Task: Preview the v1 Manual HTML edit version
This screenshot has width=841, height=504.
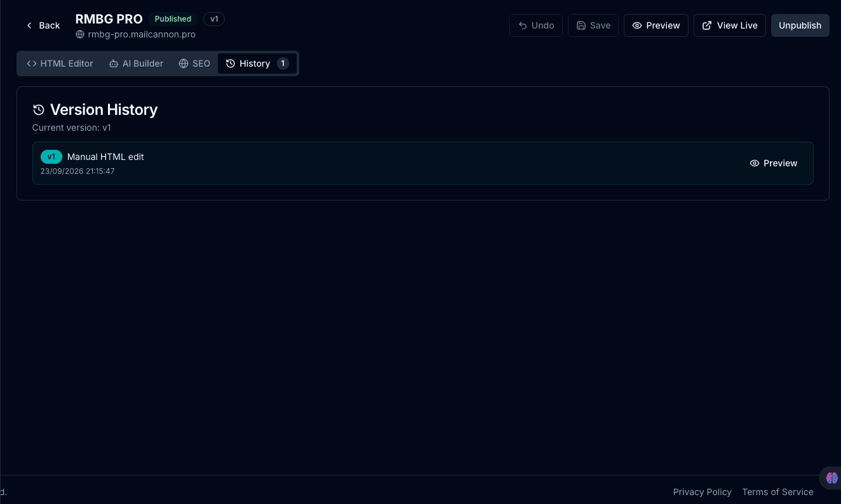Action: coord(774,163)
